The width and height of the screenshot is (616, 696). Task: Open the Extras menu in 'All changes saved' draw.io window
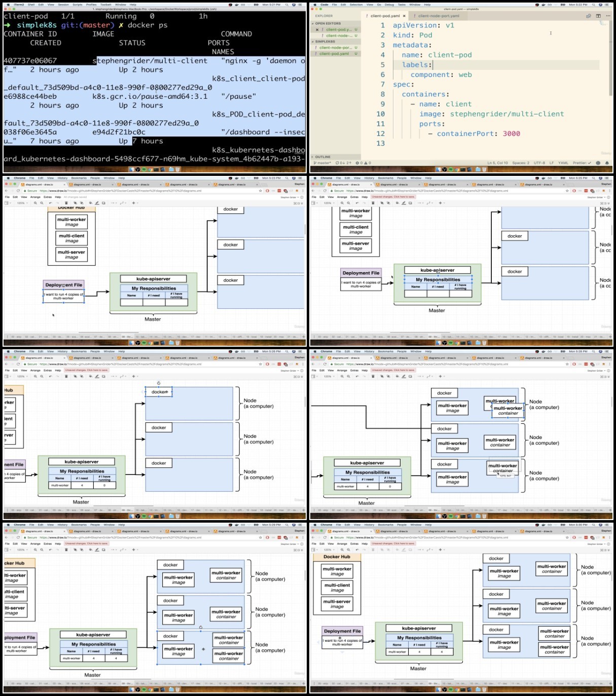[48, 197]
